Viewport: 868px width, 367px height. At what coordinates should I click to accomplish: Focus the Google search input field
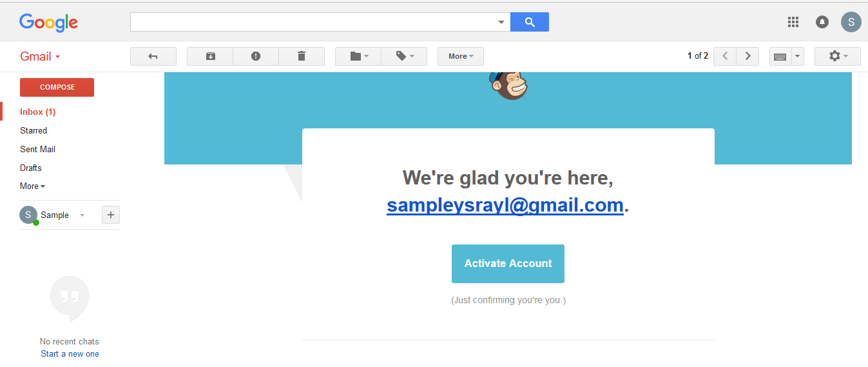313,22
